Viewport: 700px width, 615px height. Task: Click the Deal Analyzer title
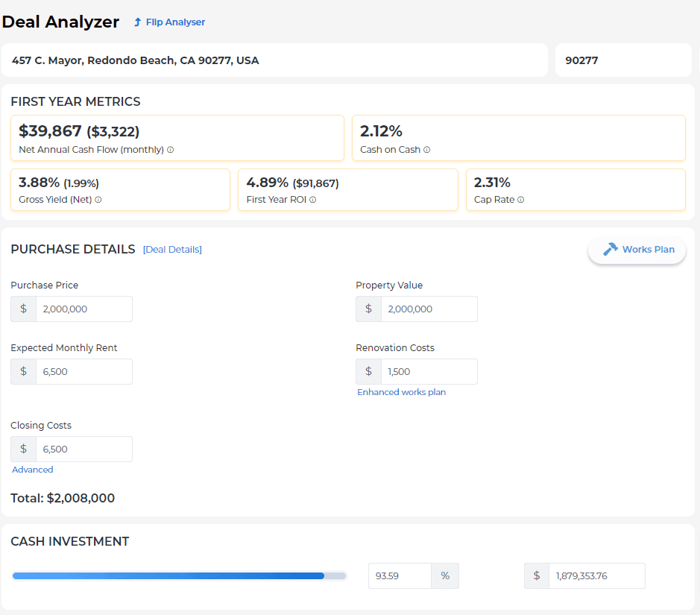click(x=60, y=22)
